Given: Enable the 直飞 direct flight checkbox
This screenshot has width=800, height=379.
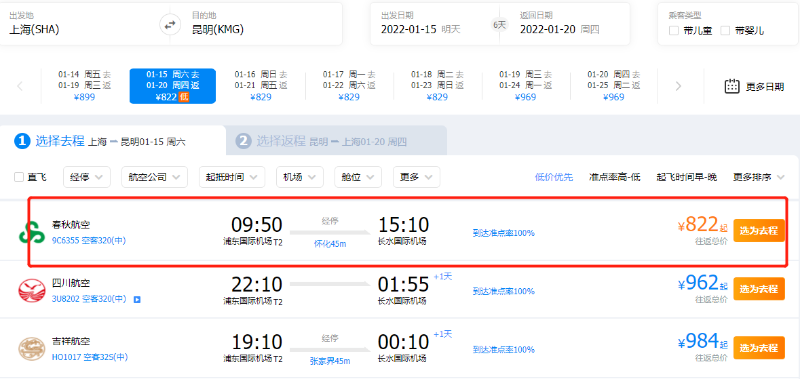Looking at the screenshot, I should [x=19, y=178].
